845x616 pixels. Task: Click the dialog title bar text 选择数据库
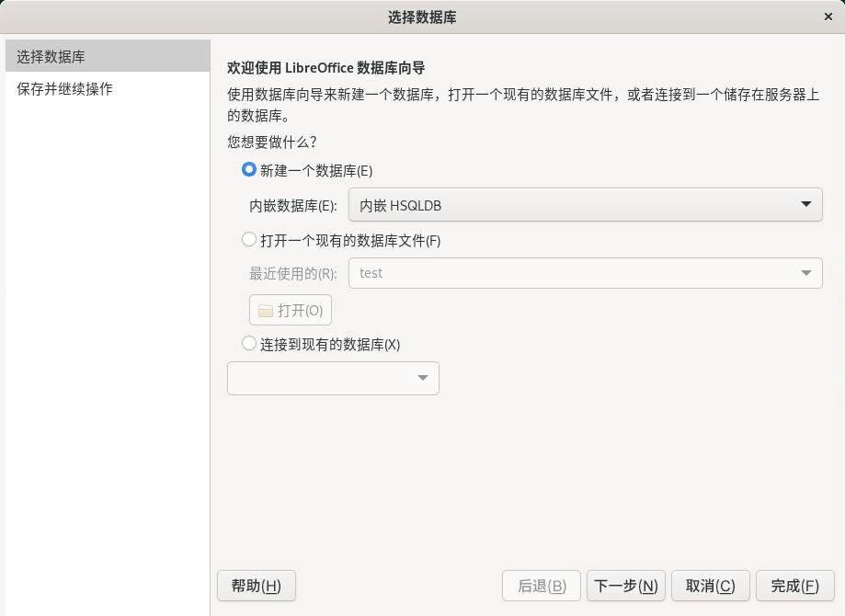click(x=423, y=17)
